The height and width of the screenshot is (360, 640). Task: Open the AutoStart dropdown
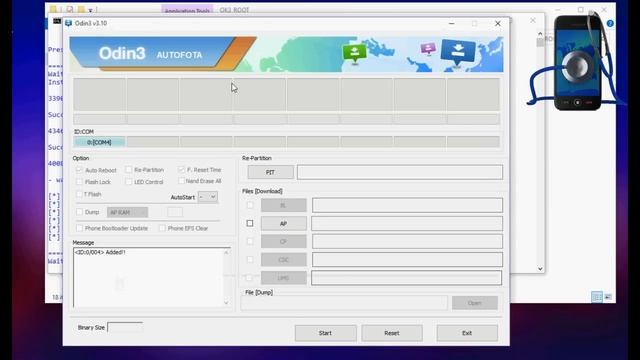[208, 197]
